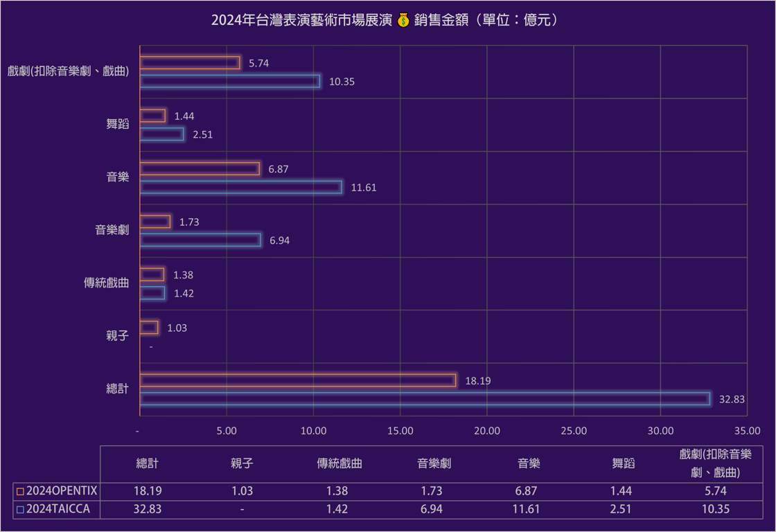Screen dimensions: 776x532
Task: Select the 32.83 cell in TAICCA row
Action: (148, 509)
